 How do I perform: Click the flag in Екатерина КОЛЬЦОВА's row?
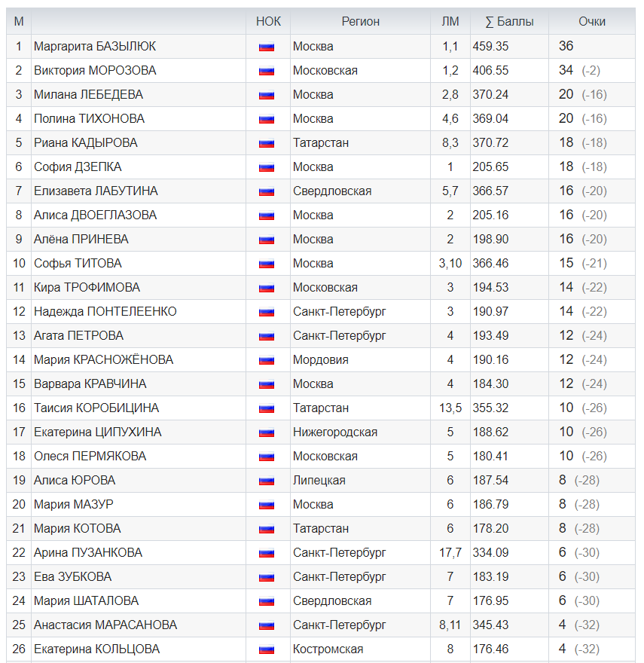[266, 649]
